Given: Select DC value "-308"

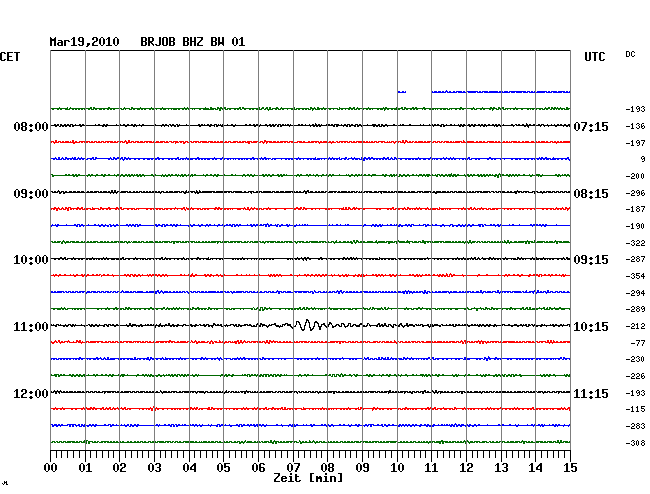Looking at the screenshot, I should [635, 443].
